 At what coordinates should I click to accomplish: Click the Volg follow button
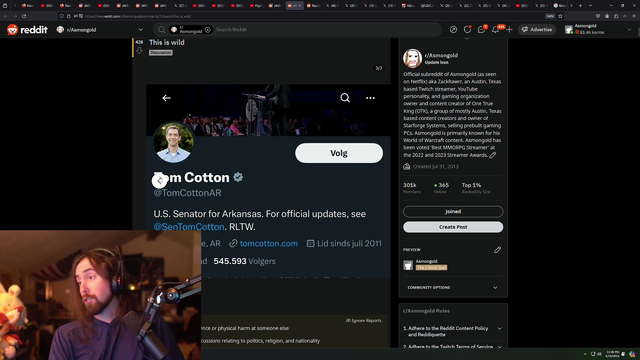339,153
